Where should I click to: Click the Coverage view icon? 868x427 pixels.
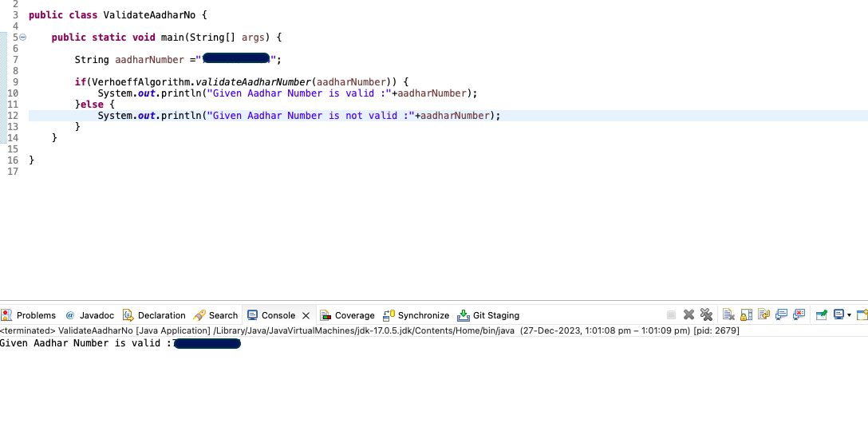point(325,315)
